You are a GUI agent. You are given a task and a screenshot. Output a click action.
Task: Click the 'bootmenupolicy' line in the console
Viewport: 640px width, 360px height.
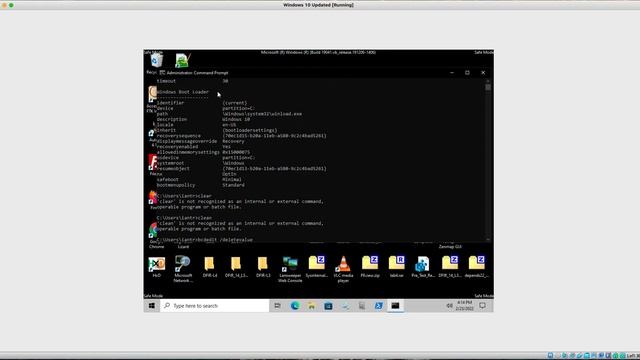tap(201, 185)
